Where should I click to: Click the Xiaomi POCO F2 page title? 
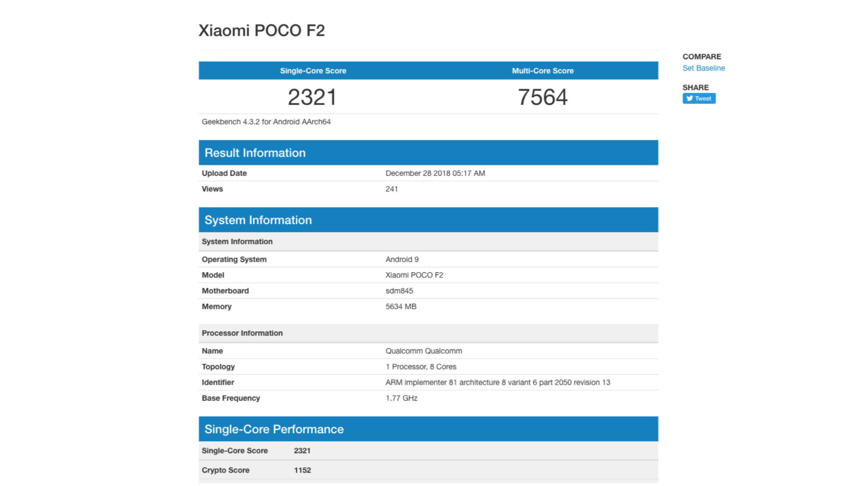tap(261, 30)
